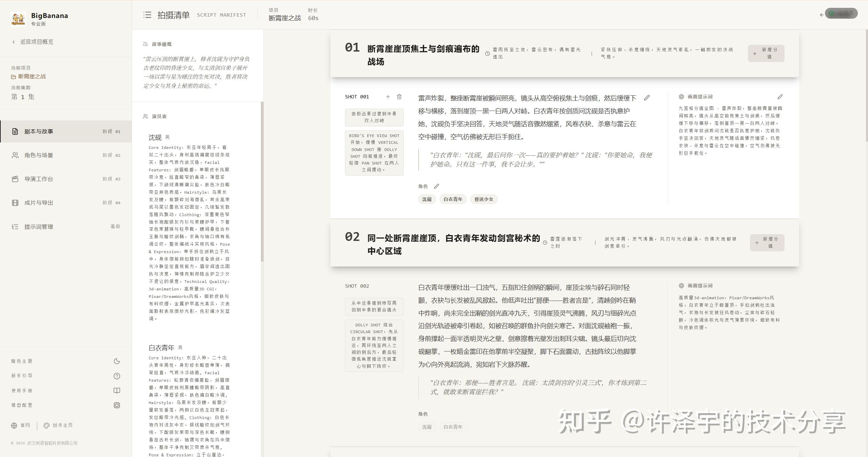Open 剧本与故事 stage 01
Screen dimensions: 868x457
click(66, 131)
